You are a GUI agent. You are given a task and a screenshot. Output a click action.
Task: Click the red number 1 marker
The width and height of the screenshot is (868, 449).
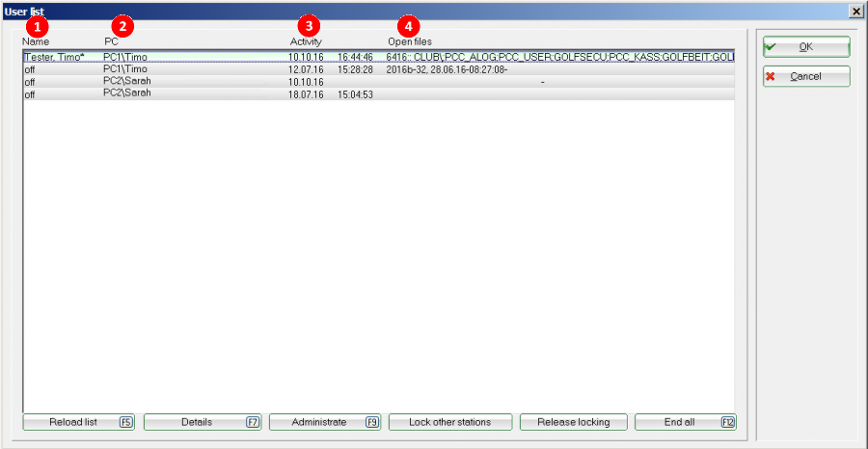[36, 24]
